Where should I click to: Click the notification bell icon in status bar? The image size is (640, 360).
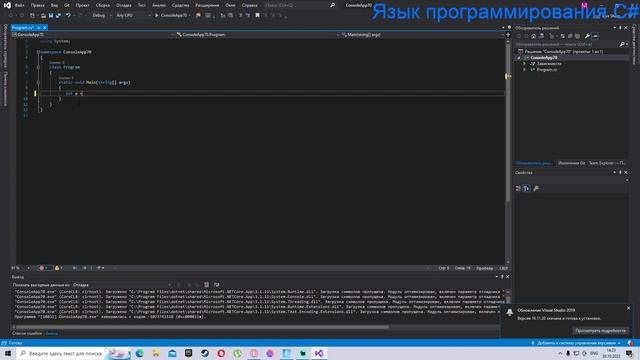[631, 343]
